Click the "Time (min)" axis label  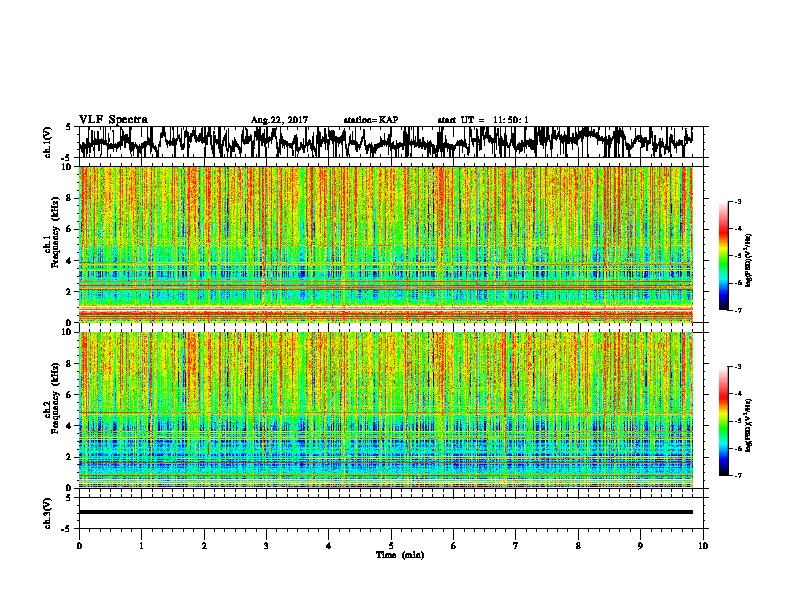pyautogui.click(x=400, y=555)
